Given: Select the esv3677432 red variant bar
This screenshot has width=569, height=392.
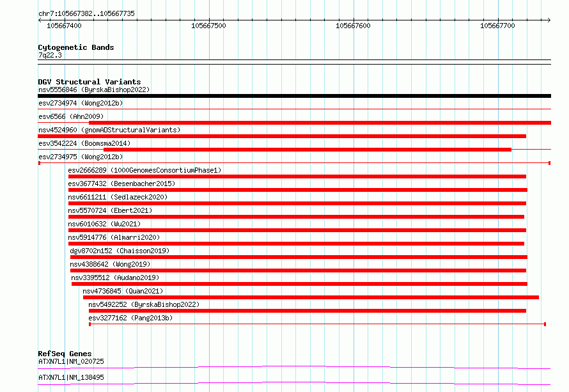Looking at the screenshot, I should (298, 190).
